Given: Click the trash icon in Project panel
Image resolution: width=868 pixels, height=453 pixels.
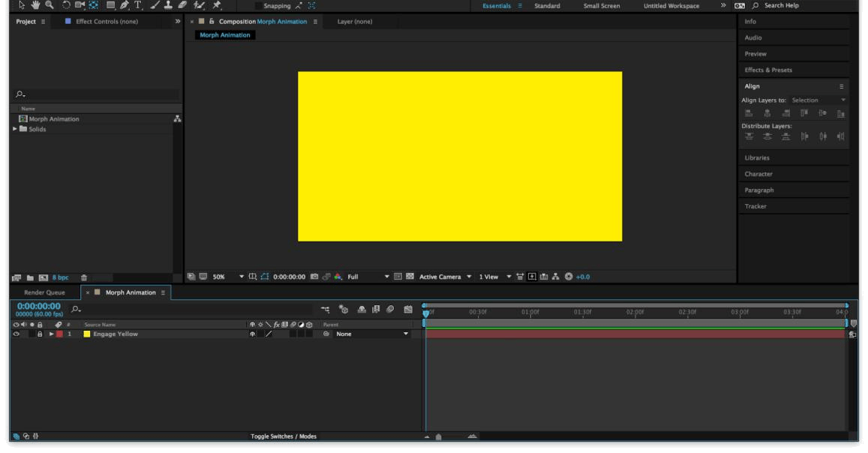Looking at the screenshot, I should click(x=83, y=277).
